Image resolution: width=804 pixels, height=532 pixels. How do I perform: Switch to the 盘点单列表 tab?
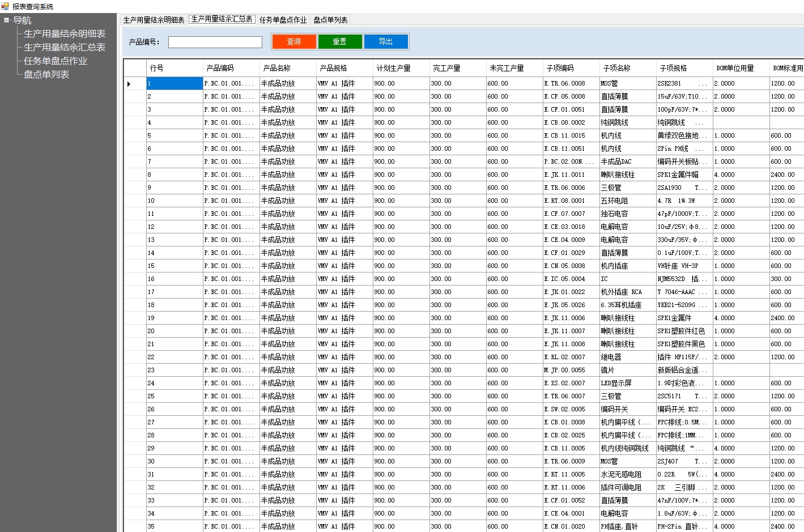coord(330,20)
